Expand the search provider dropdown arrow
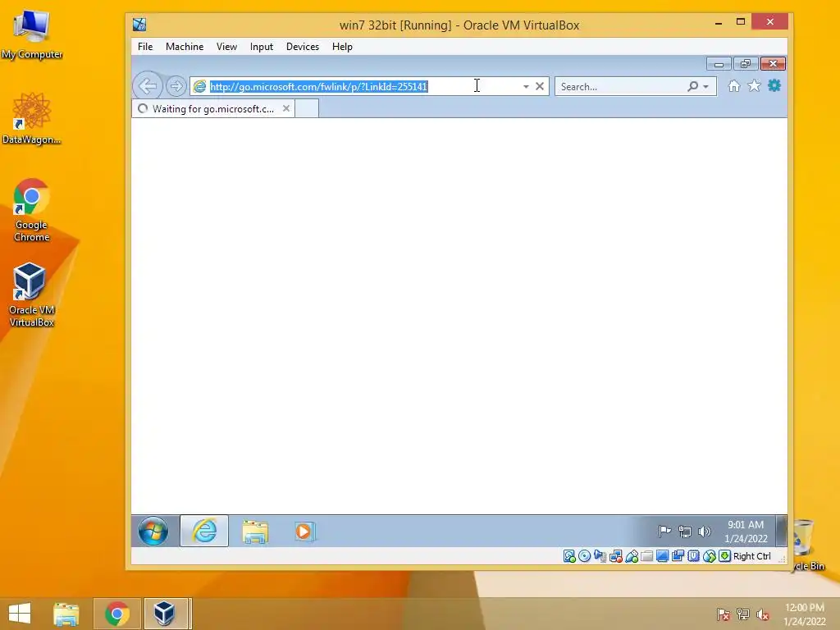The image size is (840, 630). click(706, 86)
